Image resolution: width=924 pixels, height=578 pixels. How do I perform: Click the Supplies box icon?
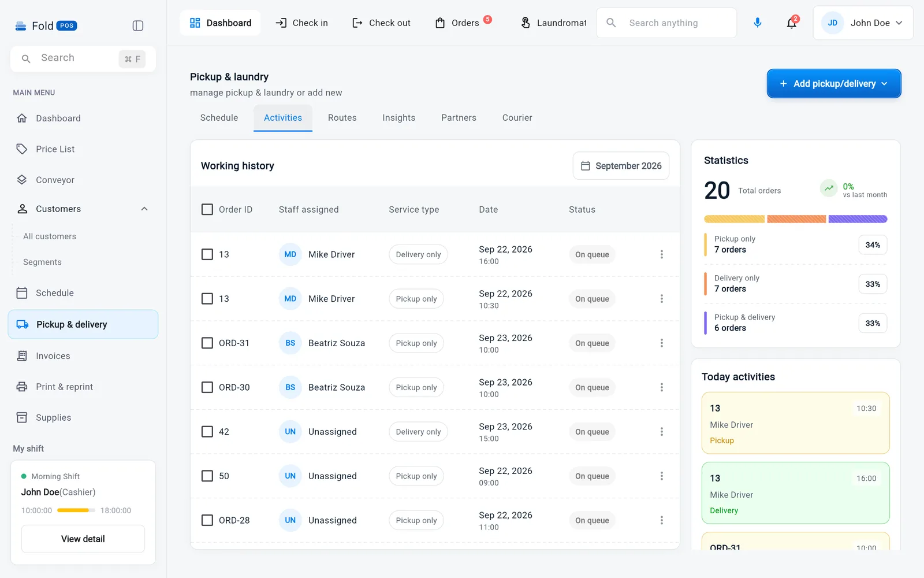pyautogui.click(x=22, y=417)
